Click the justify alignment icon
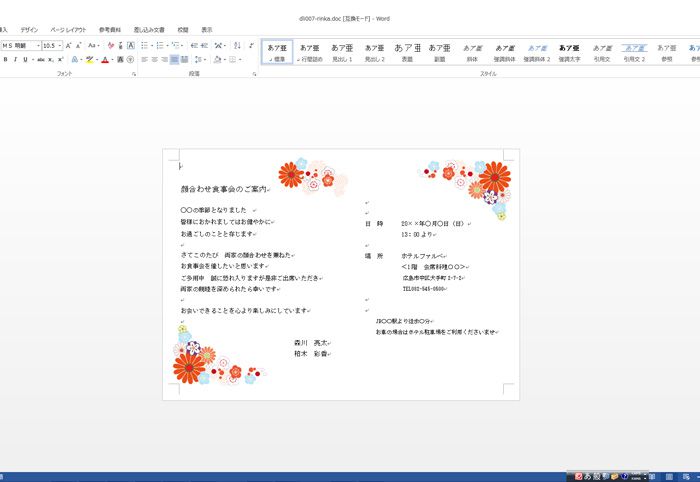This screenshot has height=482, width=700. click(x=174, y=60)
